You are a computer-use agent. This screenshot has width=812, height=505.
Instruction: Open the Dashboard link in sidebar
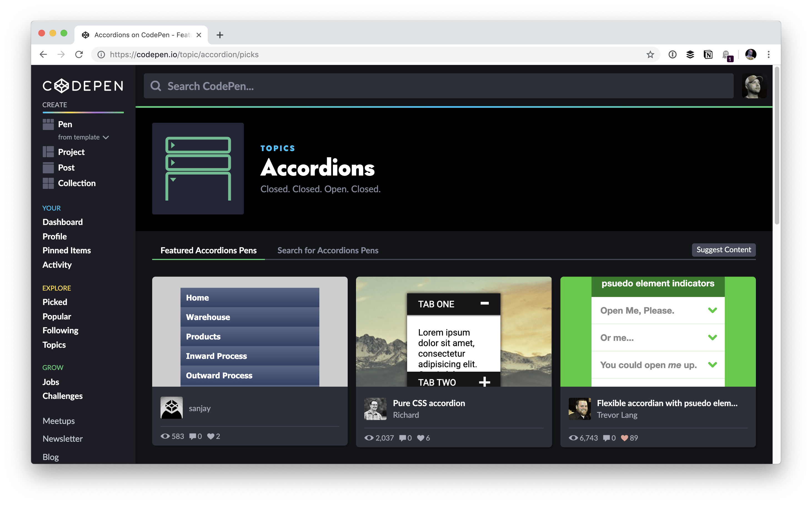coord(62,222)
